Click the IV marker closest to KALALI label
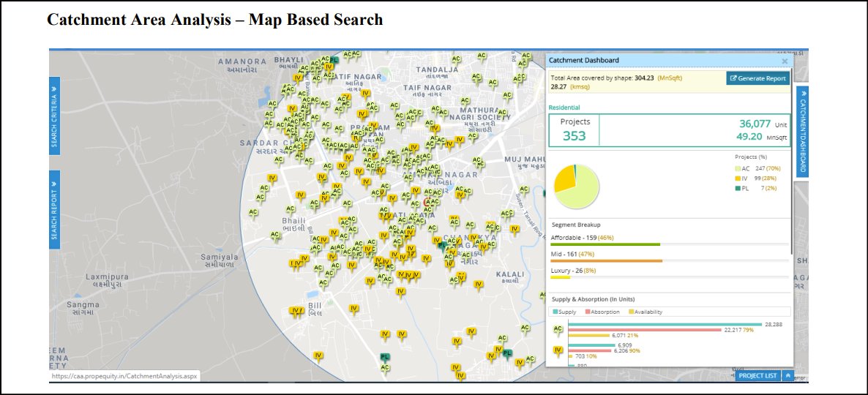868x395 pixels. click(x=479, y=285)
